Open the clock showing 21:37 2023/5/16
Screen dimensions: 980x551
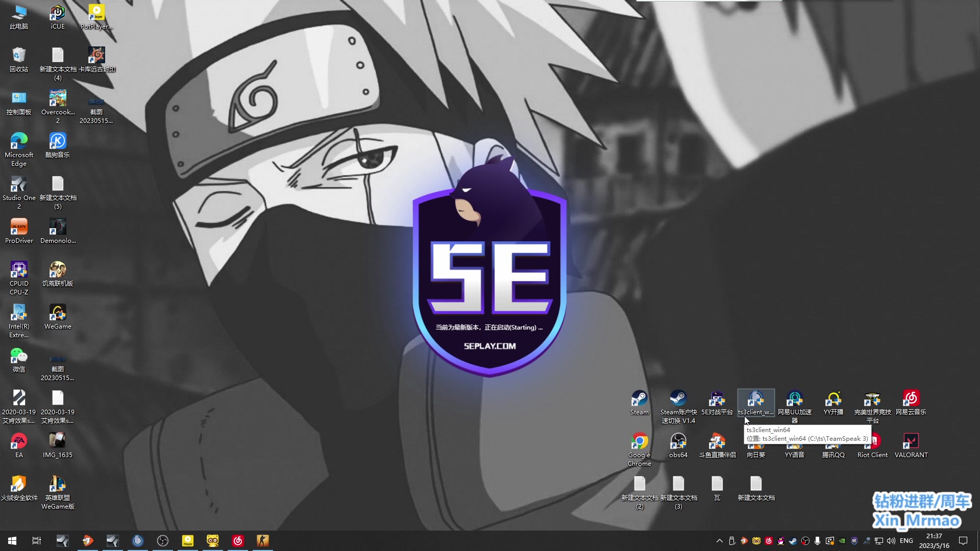click(x=934, y=541)
